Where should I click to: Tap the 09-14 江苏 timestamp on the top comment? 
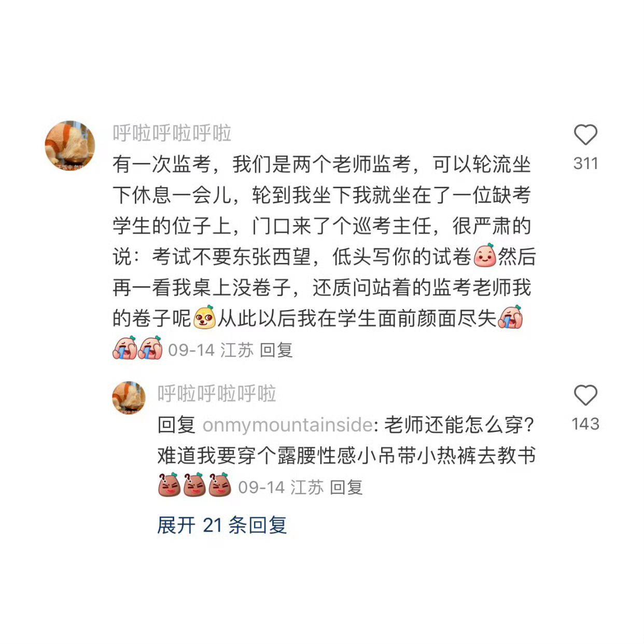pyautogui.click(x=211, y=350)
